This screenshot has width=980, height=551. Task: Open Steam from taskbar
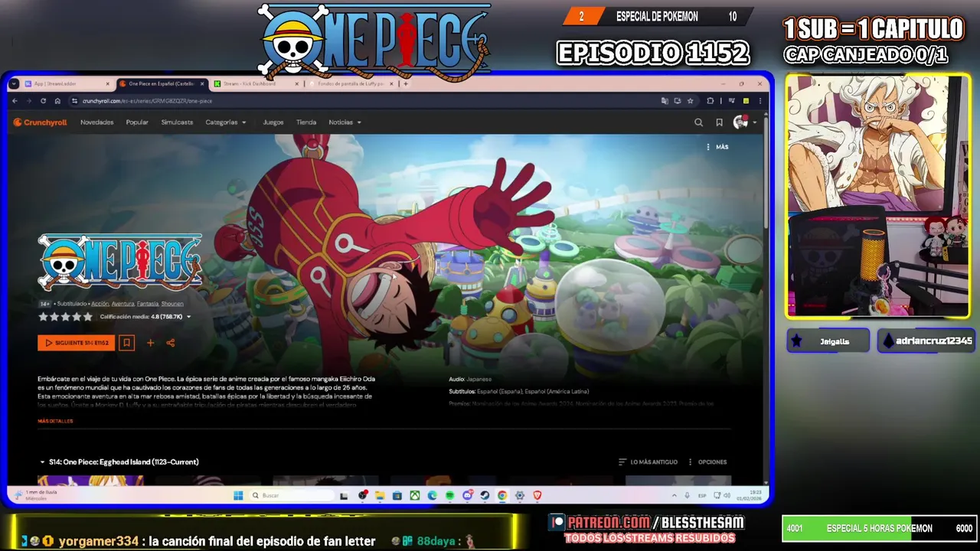coord(485,496)
